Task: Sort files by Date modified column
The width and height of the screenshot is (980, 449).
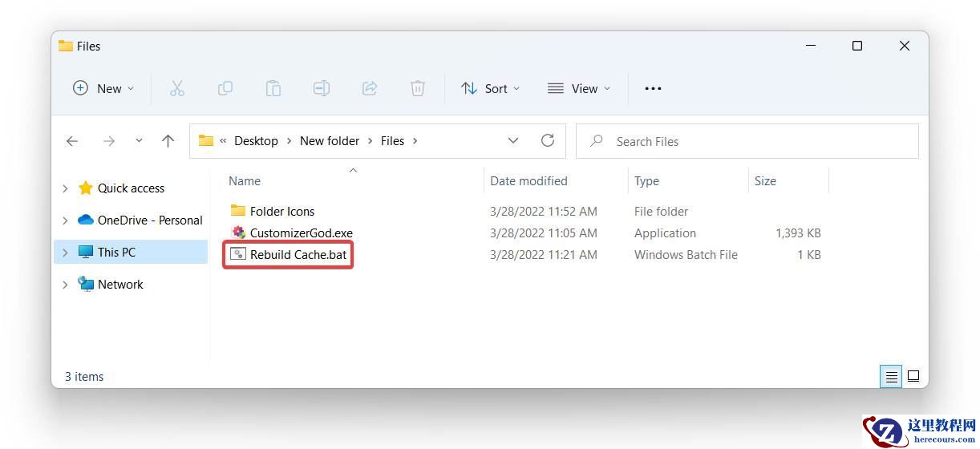Action: pyautogui.click(x=528, y=181)
